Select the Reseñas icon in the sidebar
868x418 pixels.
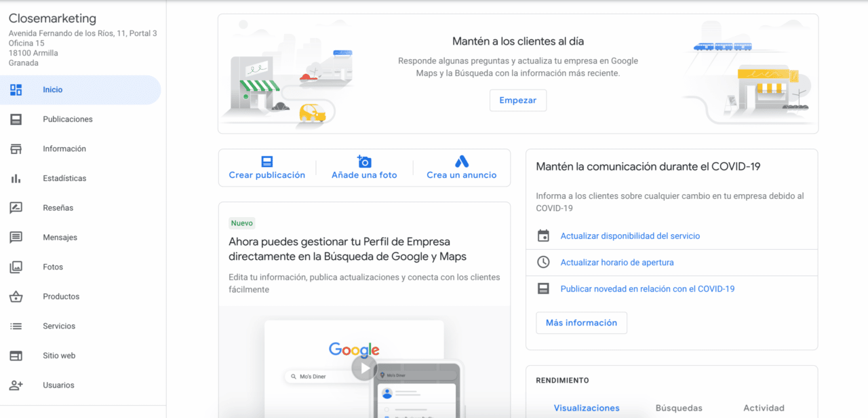pos(16,208)
